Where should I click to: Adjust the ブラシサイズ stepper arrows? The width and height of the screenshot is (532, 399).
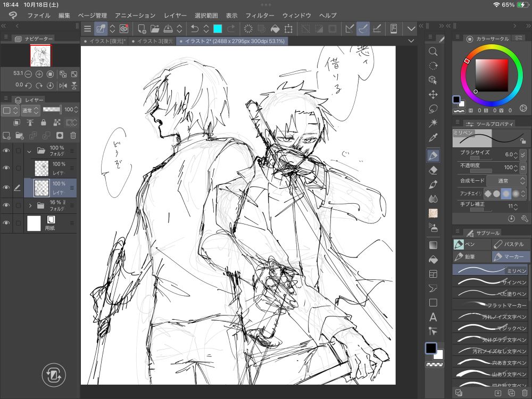tap(516, 155)
